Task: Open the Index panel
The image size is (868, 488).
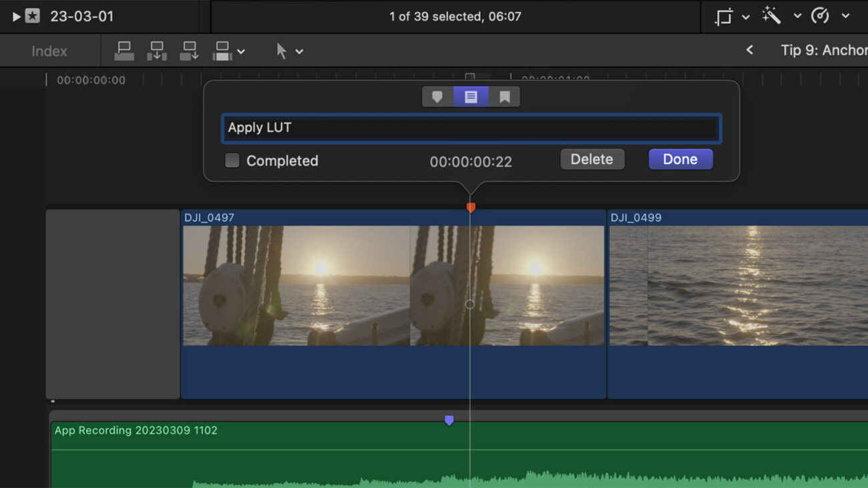Action: pos(49,50)
